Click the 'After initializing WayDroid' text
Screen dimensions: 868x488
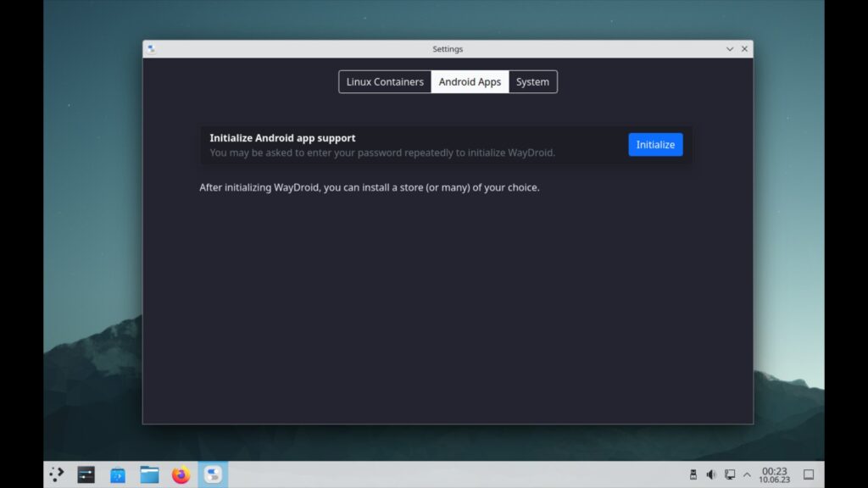coord(370,187)
